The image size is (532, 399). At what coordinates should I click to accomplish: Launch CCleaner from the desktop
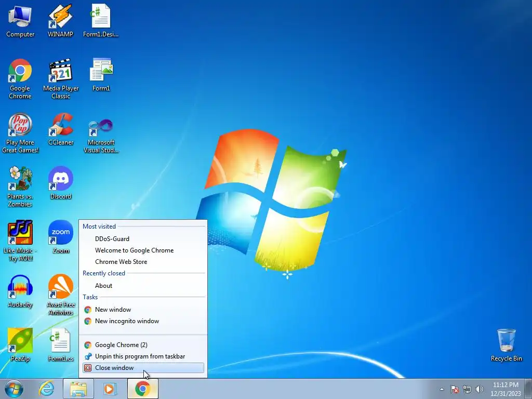(61, 129)
